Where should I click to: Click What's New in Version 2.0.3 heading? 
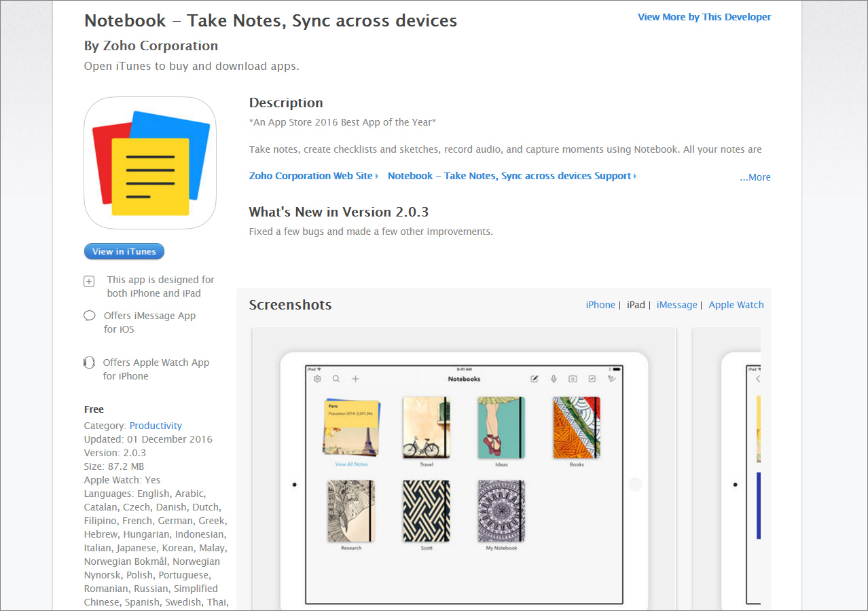pos(339,212)
